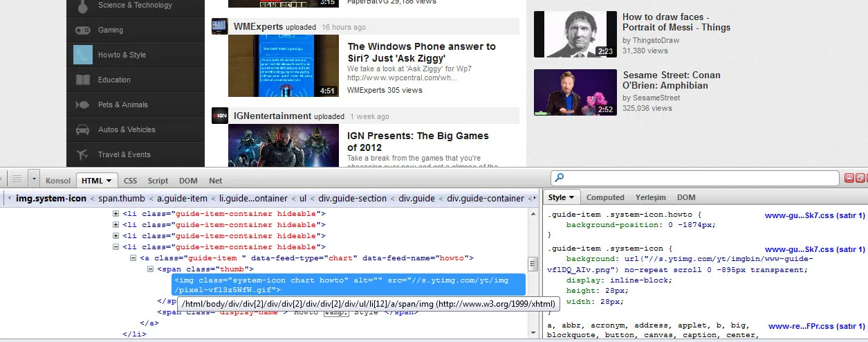
Task: Open the Education book icon
Action: pos(83,80)
